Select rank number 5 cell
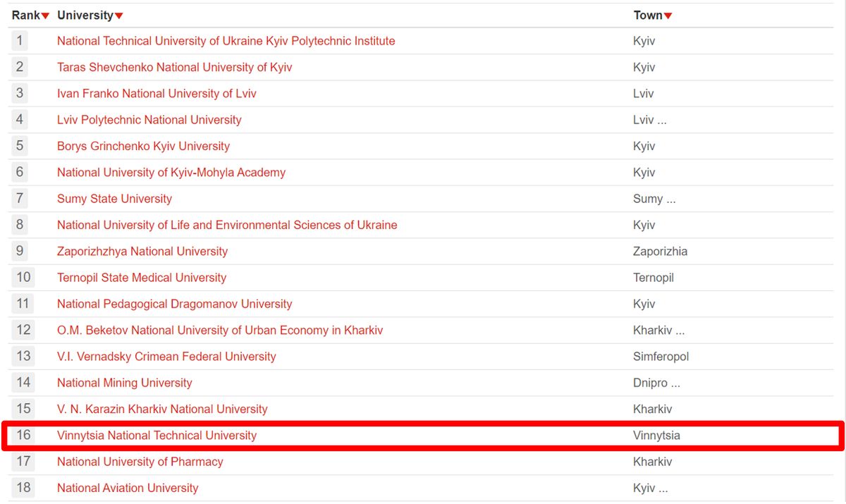Screen dimensions: 846x504 pyautogui.click(x=20, y=146)
